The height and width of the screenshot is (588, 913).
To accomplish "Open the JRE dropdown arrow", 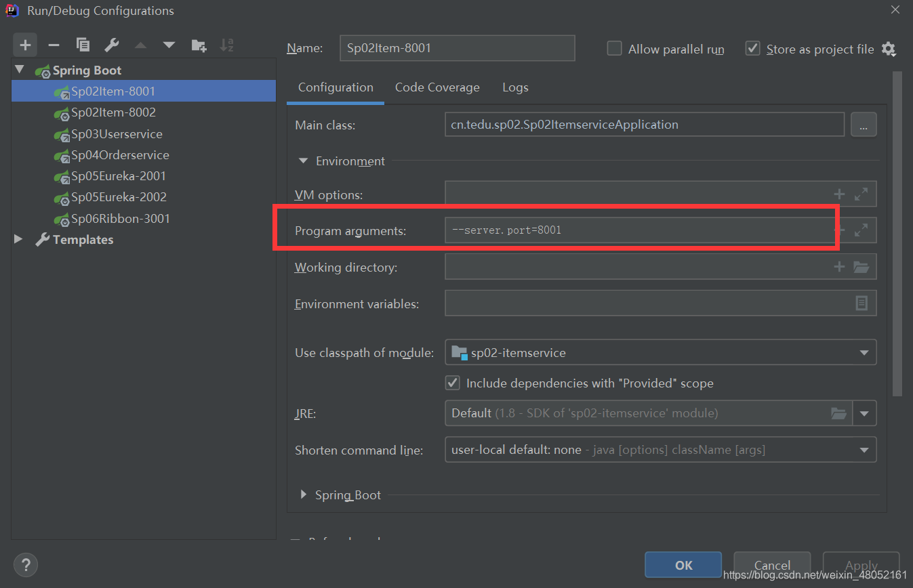I will tap(864, 413).
